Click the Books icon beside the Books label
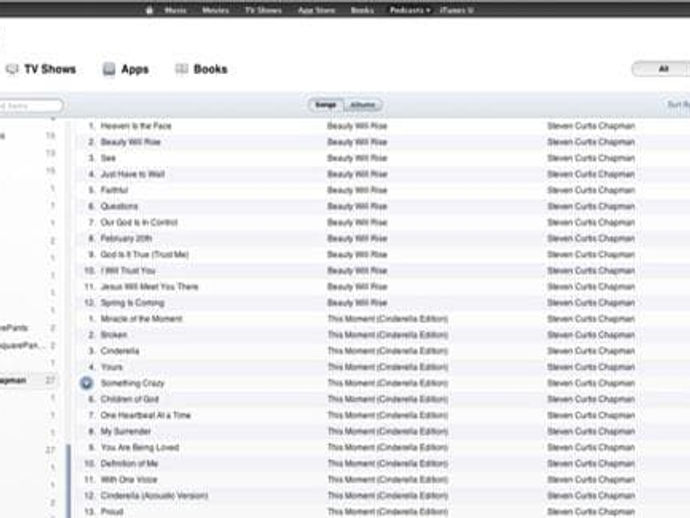Viewport: 690px width, 518px height. (x=181, y=69)
